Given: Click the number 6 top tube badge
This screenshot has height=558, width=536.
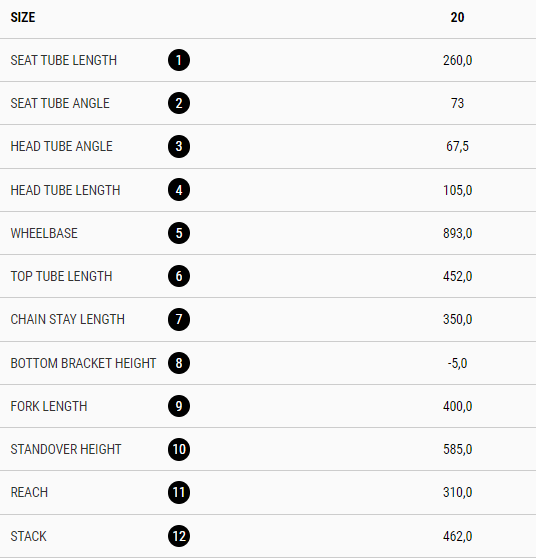Looking at the screenshot, I should tap(179, 276).
